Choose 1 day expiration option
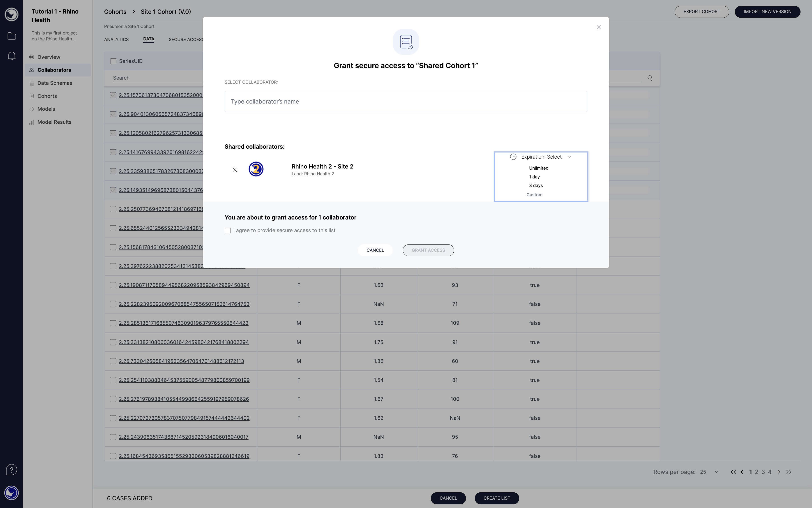Screen dimensions: 812x508 534,177
